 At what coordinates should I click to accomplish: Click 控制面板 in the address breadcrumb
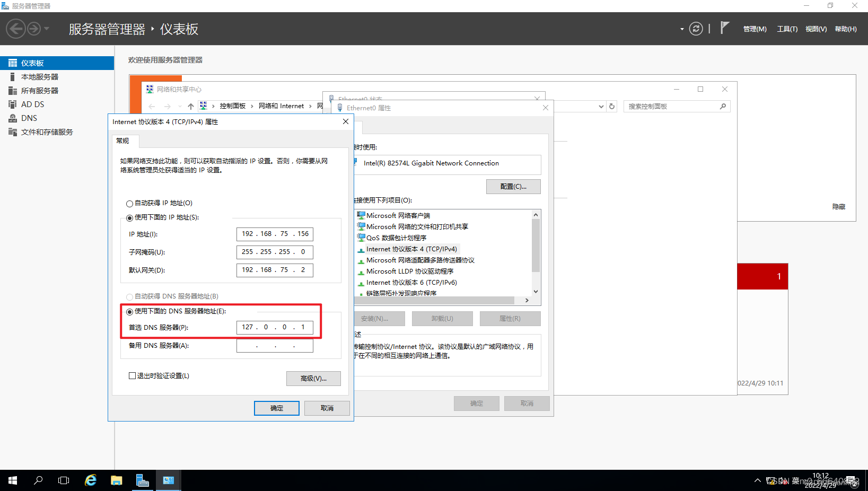(x=233, y=106)
